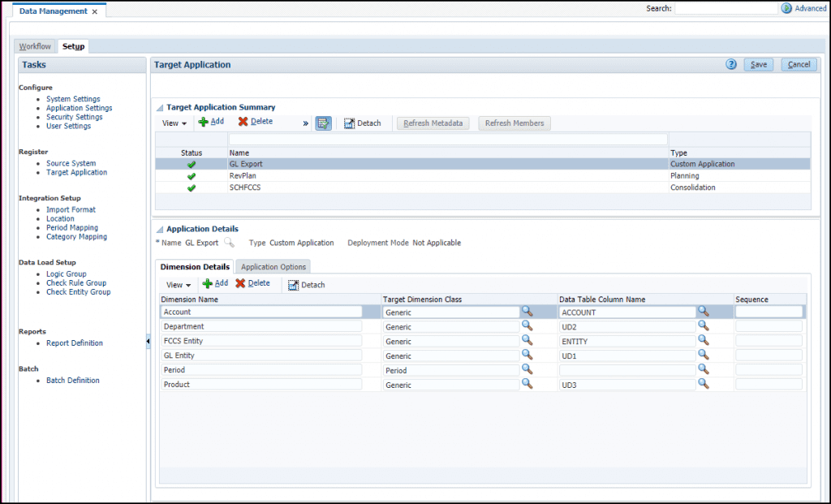Search Data Table Column for UD1 row
831x504 pixels.
[x=704, y=354]
